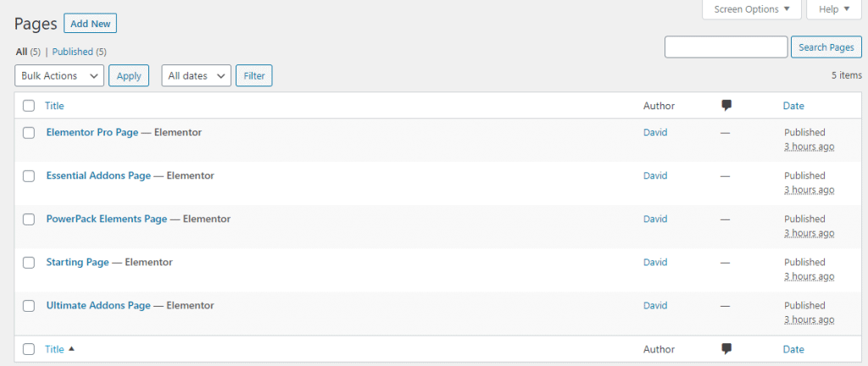Focus the search pages text field

tap(726, 47)
